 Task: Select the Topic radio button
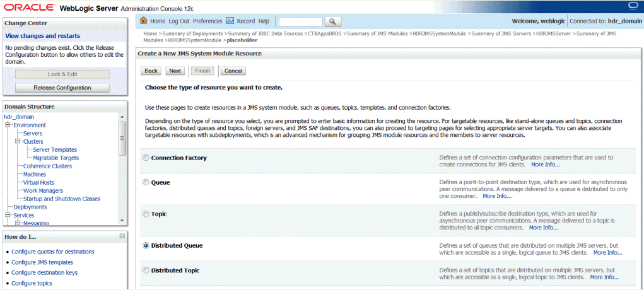pos(146,214)
